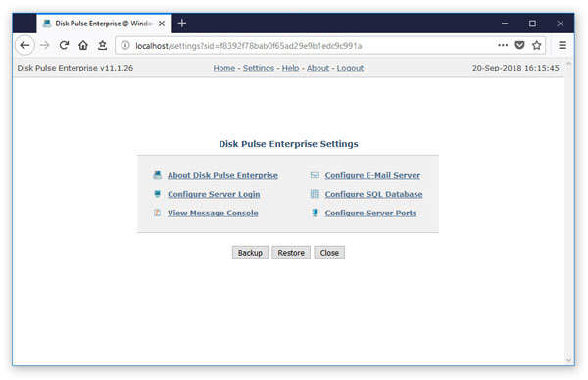Log out using the Logout link
Viewport: 588px width, 380px height.
click(x=350, y=68)
